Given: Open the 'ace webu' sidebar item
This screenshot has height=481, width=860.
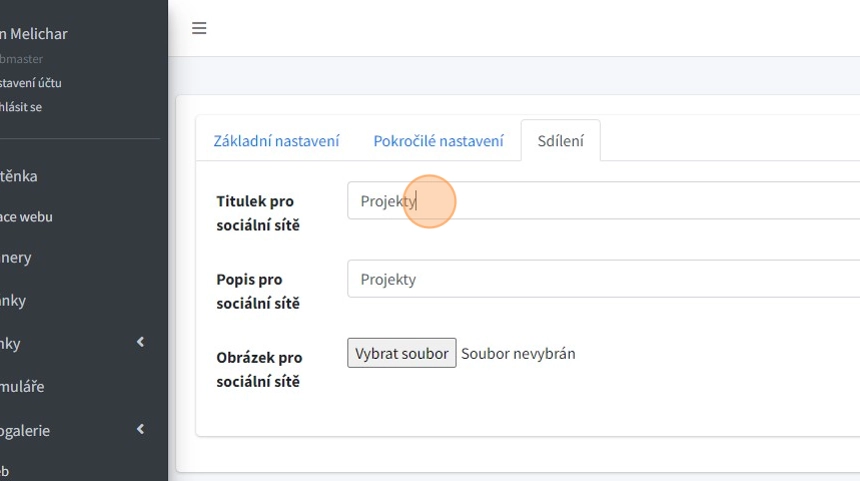Looking at the screenshot, I should coord(27,217).
